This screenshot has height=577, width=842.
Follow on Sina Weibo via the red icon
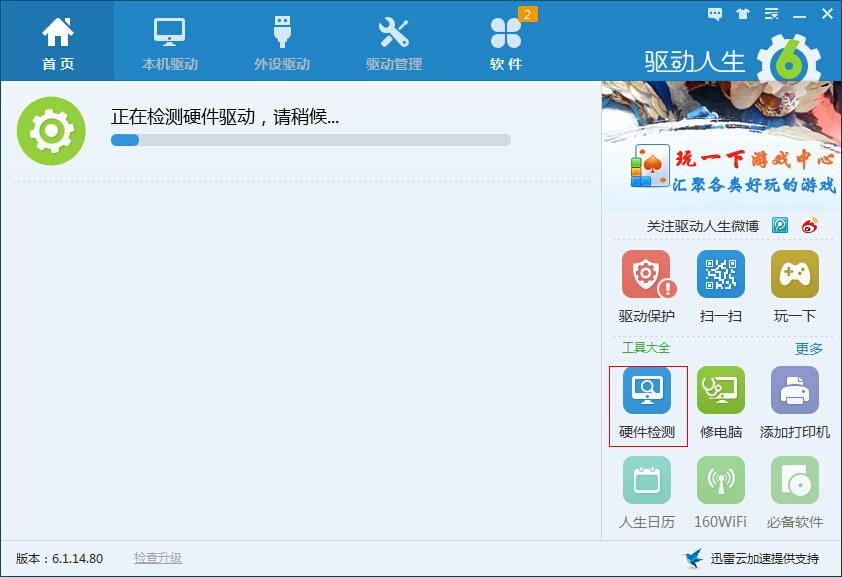click(x=808, y=225)
